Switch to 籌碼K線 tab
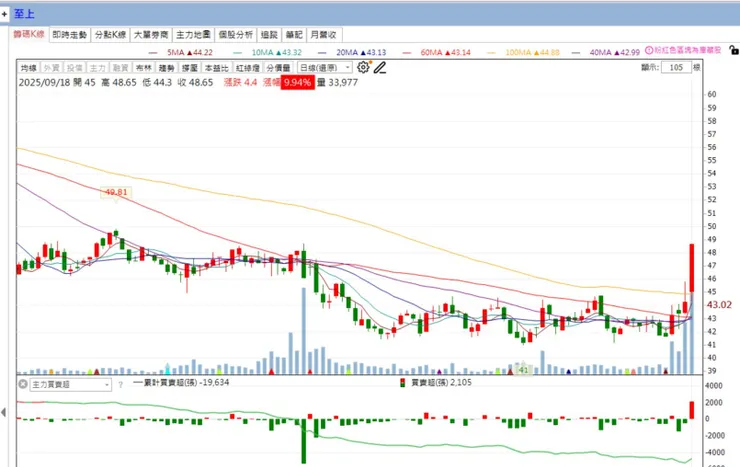This screenshot has width=740, height=467. click(29, 34)
